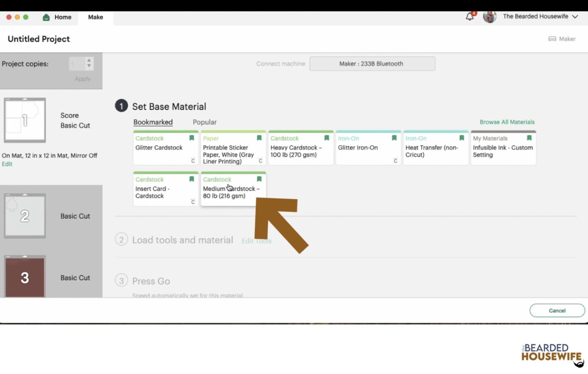
Task: Click the notification bell icon
Action: point(469,16)
